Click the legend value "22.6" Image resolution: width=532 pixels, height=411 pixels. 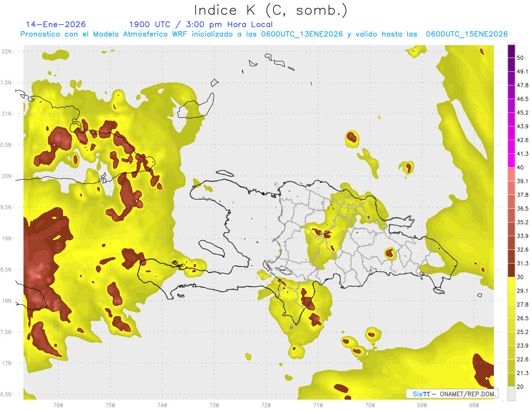[x=523, y=360]
